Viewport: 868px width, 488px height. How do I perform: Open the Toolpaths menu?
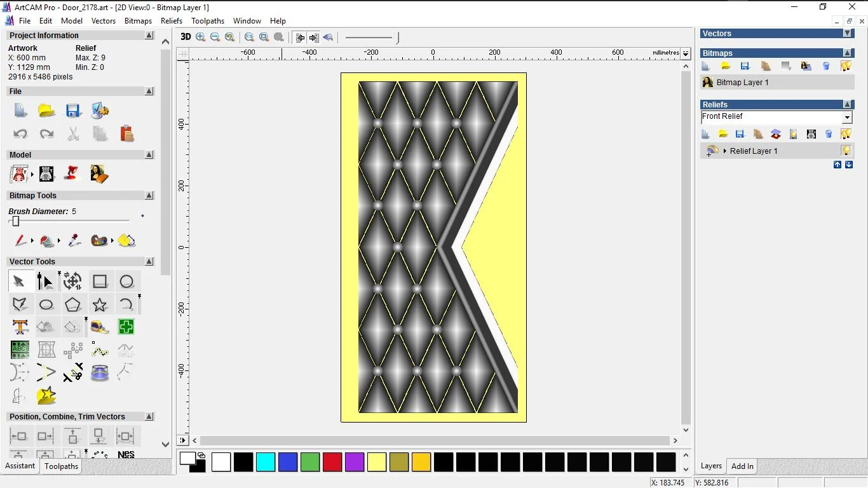(x=208, y=21)
